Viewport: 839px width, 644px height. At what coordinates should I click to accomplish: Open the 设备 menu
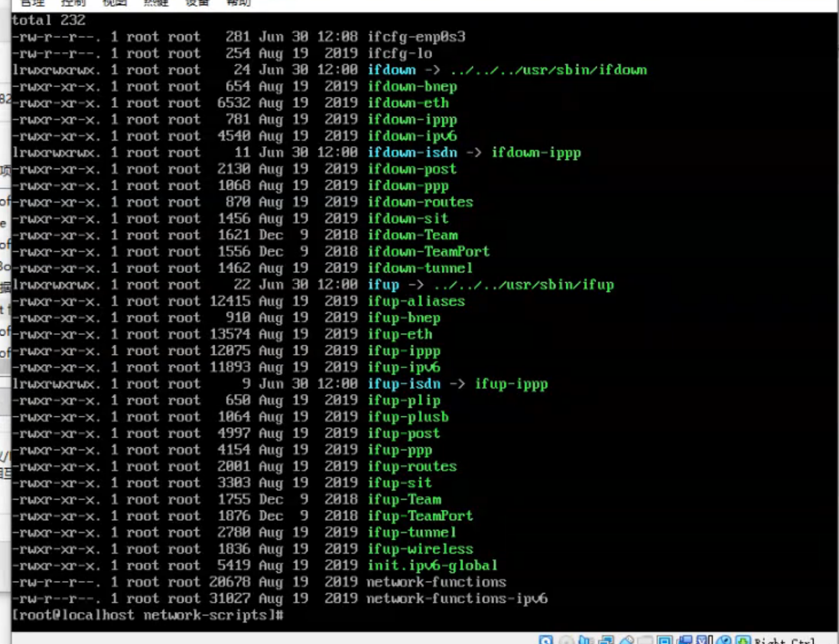coord(197,3)
